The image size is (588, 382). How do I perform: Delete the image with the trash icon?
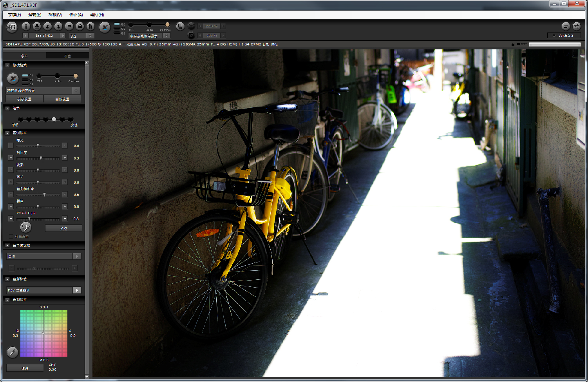90,26
